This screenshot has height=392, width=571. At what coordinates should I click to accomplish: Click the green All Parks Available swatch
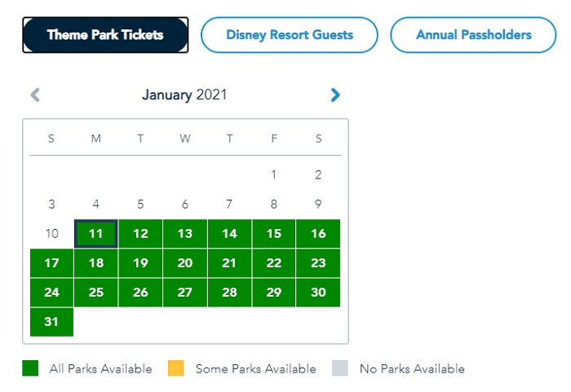point(30,369)
